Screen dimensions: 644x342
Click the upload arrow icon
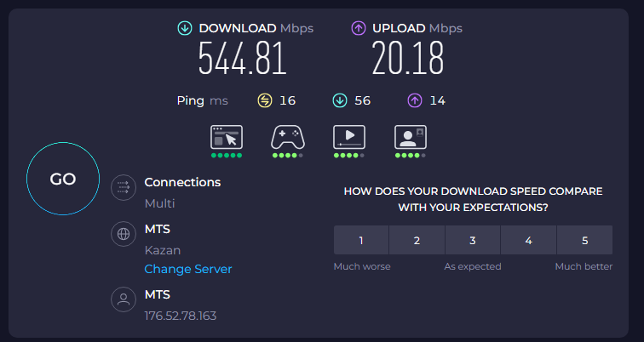[x=359, y=29]
